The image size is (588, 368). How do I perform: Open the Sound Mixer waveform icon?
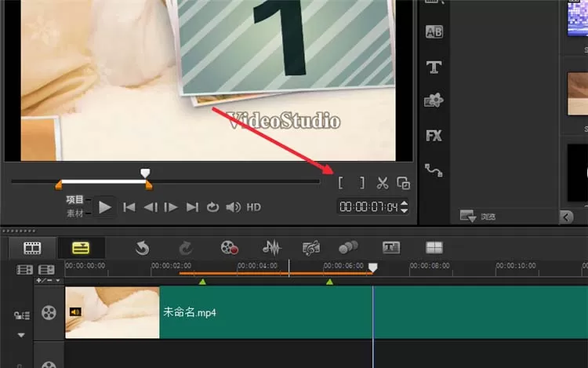coord(271,248)
